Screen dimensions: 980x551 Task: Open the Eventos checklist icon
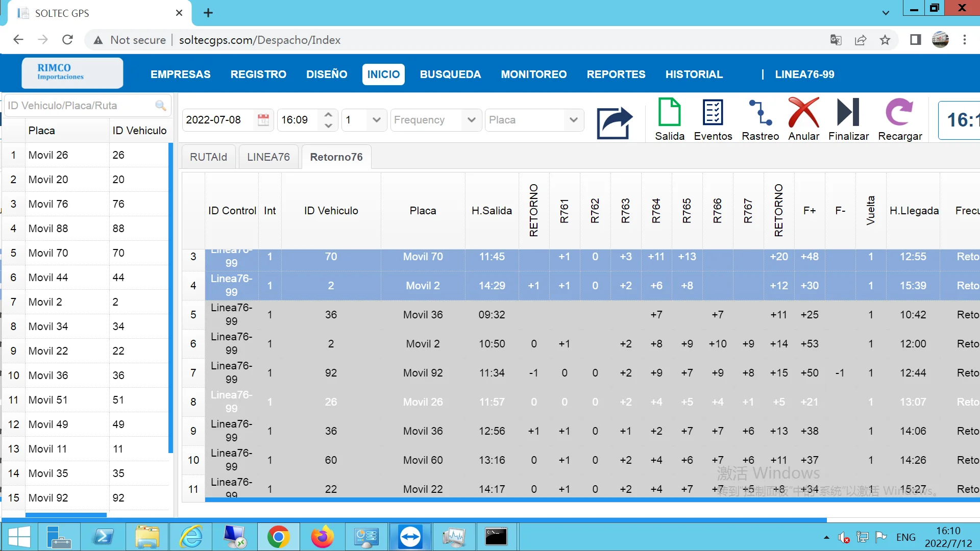(713, 113)
